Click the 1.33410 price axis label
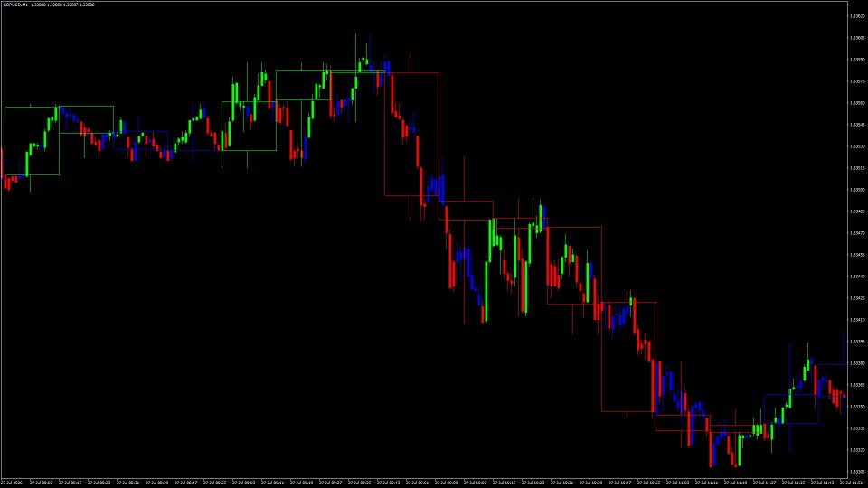The width and height of the screenshot is (868, 488). (x=857, y=319)
